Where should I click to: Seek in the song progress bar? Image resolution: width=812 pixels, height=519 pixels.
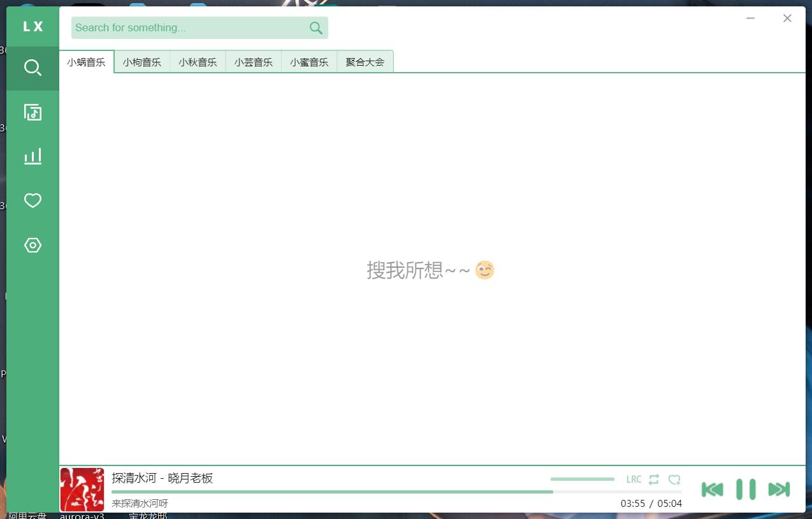396,492
